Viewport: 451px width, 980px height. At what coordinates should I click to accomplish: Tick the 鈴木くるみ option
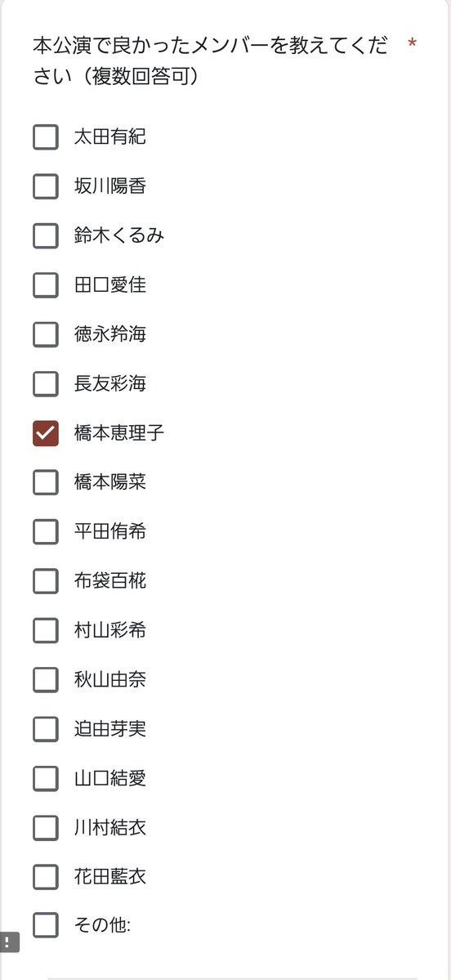[x=46, y=235]
